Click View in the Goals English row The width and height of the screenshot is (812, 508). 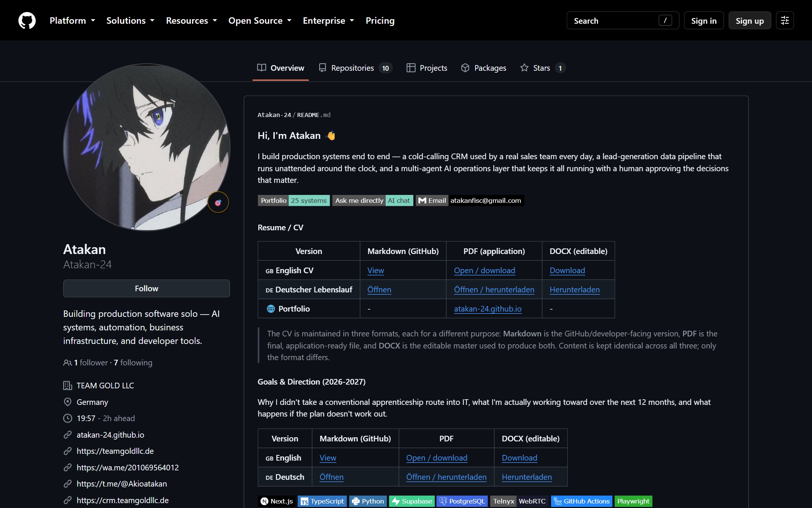pyautogui.click(x=328, y=458)
